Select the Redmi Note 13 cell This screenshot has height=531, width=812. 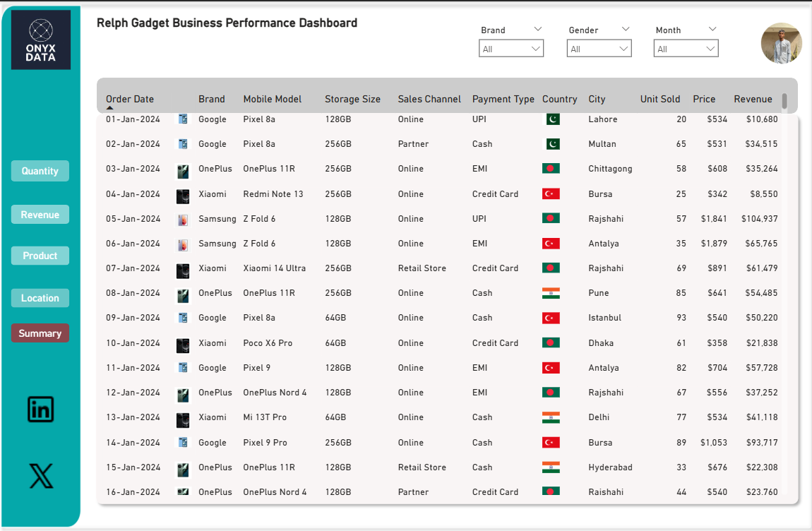pyautogui.click(x=273, y=193)
